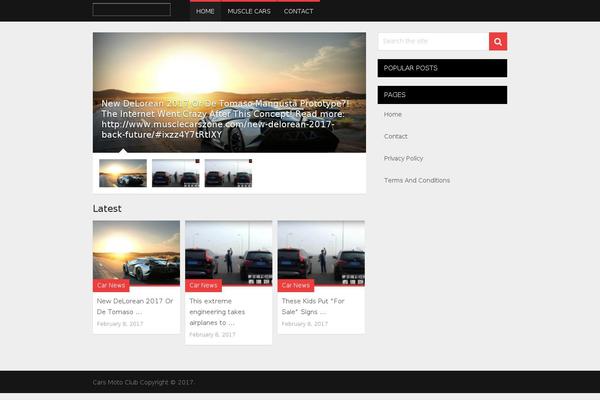600x400 pixels.
Task: Open the New DeLorean post image
Action: (x=136, y=253)
